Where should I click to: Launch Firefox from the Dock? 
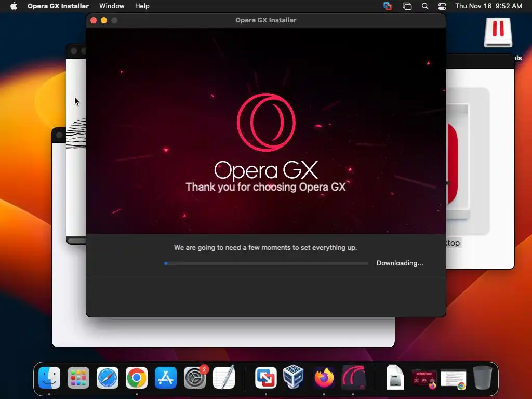pyautogui.click(x=324, y=378)
